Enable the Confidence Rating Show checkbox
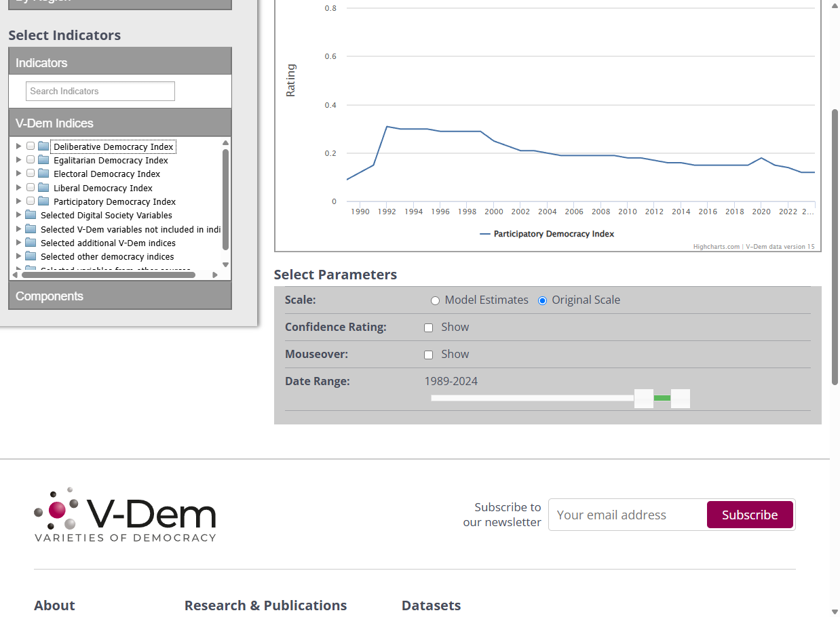The height and width of the screenshot is (617, 840). tap(428, 327)
